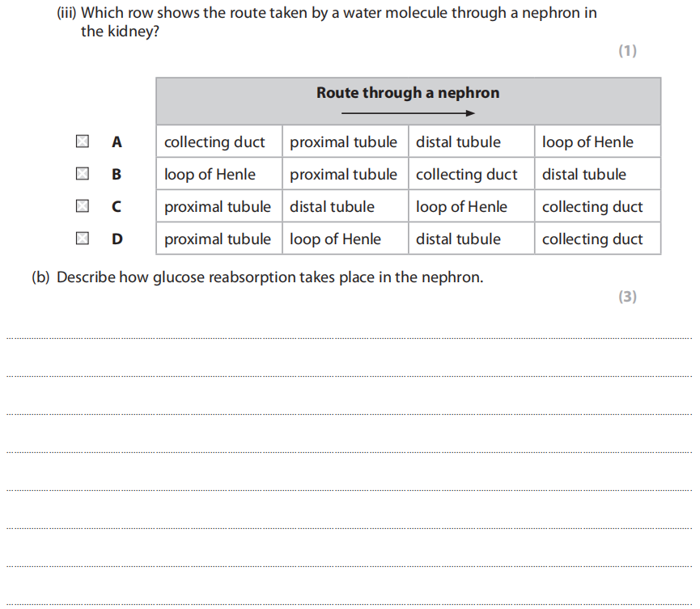This screenshot has height=609, width=700.
Task: Click 'loop of Henle' cell in row B
Action: [210, 175]
